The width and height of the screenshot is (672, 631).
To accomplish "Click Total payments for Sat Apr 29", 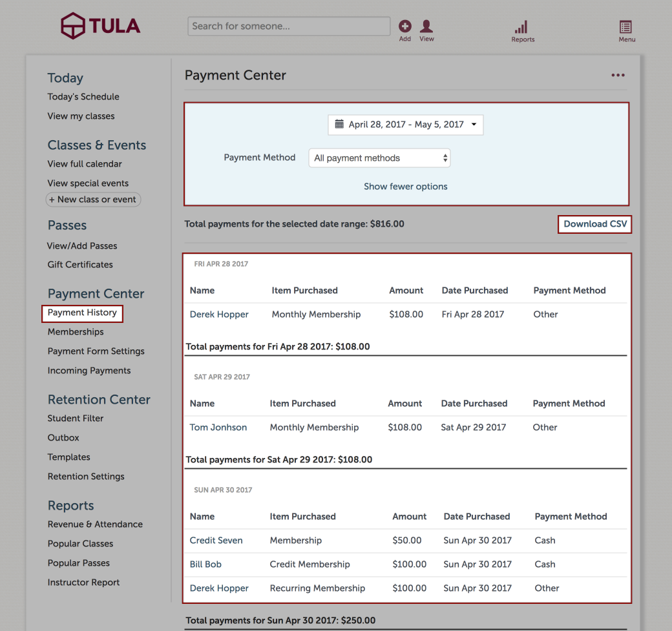I will click(x=279, y=460).
